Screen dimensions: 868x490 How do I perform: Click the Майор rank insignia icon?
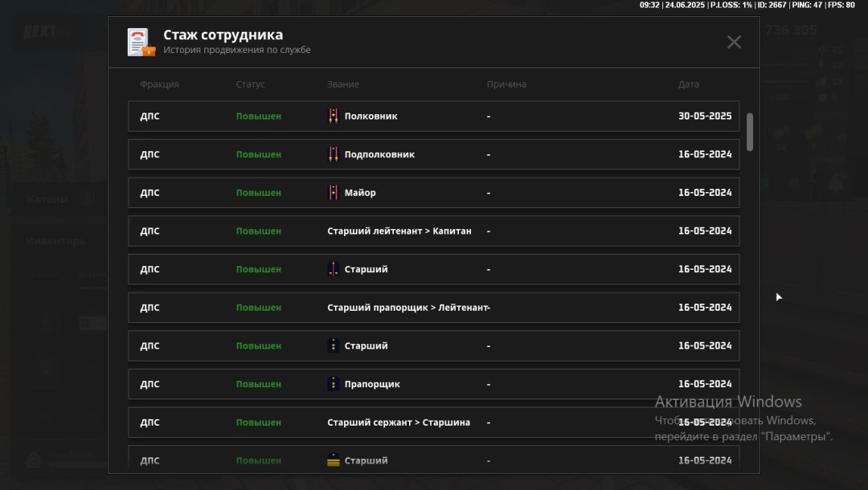(333, 193)
